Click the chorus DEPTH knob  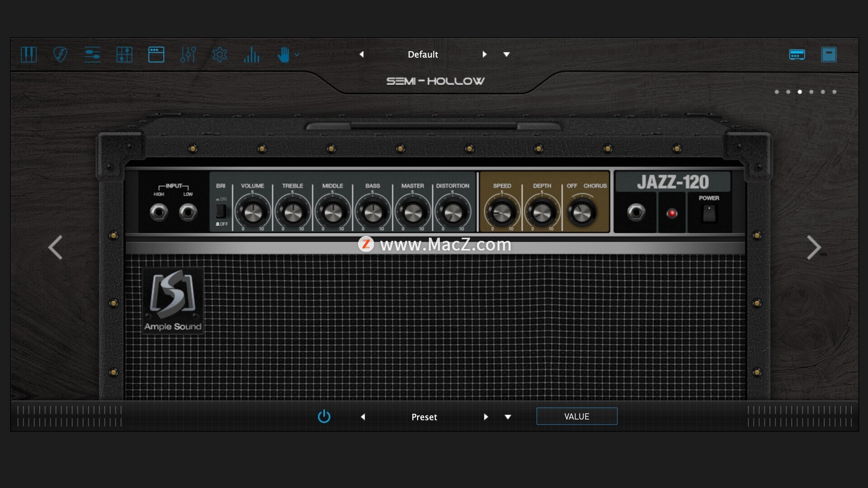(x=542, y=212)
